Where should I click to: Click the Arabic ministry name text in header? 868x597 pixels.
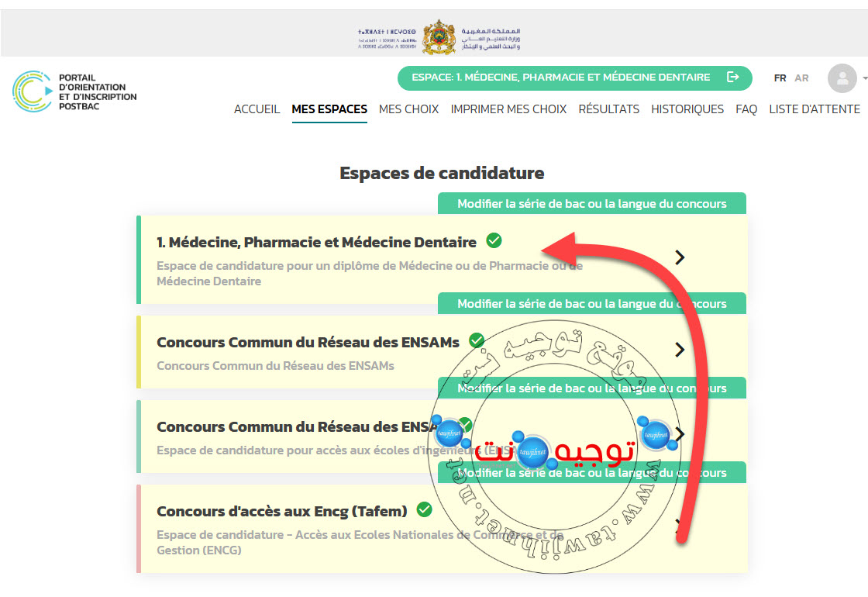[x=491, y=39]
